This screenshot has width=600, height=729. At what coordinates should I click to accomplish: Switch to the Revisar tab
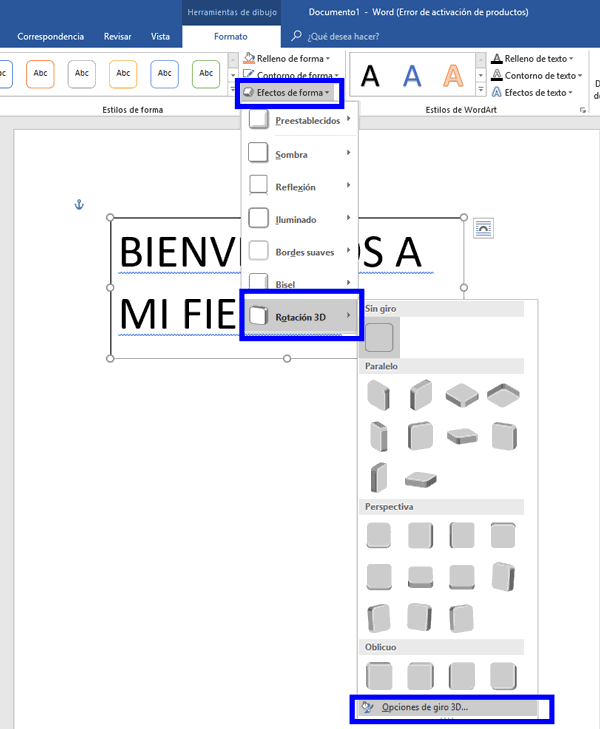coord(117,36)
